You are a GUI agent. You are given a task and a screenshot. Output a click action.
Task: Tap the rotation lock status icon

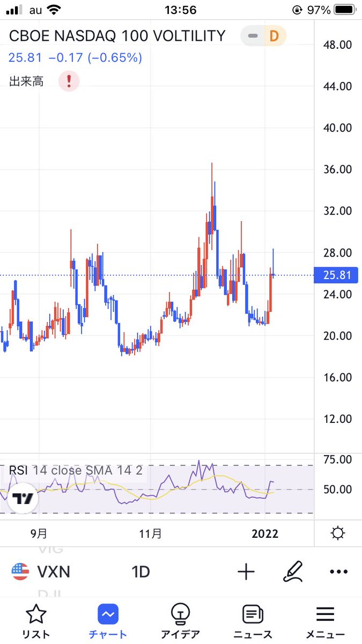298,10
